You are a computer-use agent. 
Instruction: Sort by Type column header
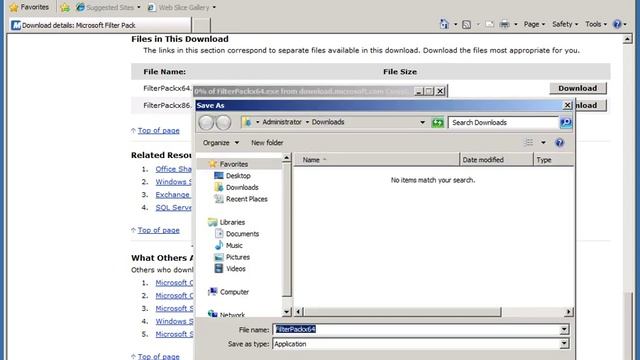(x=553, y=160)
